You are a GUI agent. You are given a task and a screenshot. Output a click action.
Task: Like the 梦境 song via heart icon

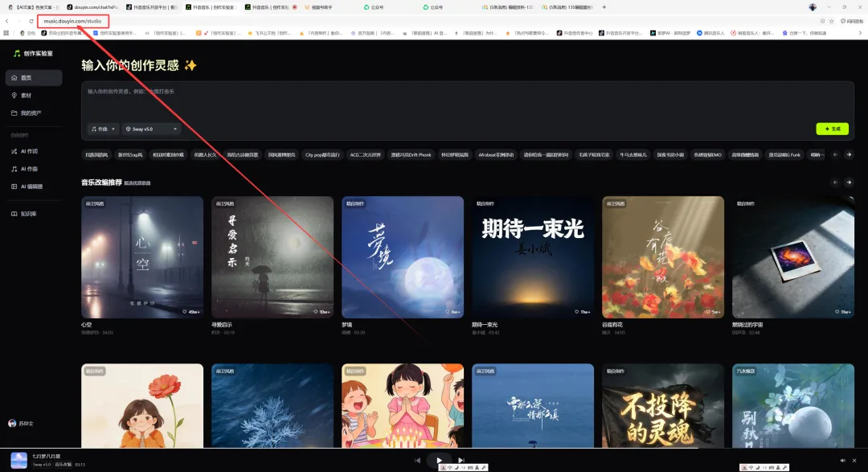click(448, 312)
